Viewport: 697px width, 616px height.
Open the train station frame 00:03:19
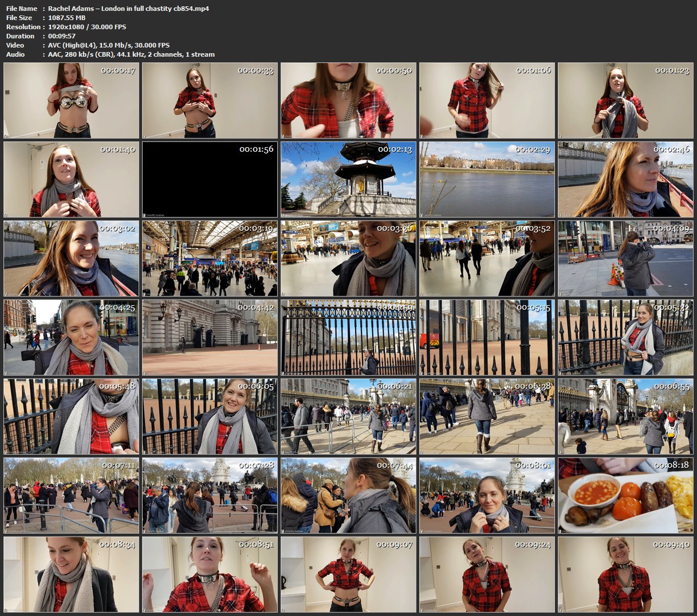[210, 259]
